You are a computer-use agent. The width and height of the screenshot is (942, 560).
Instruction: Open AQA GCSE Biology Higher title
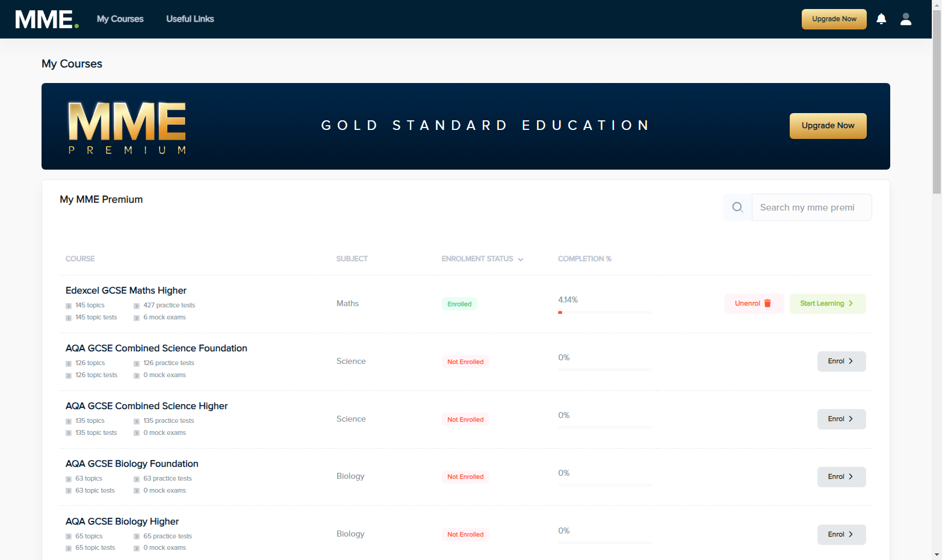[x=122, y=522]
